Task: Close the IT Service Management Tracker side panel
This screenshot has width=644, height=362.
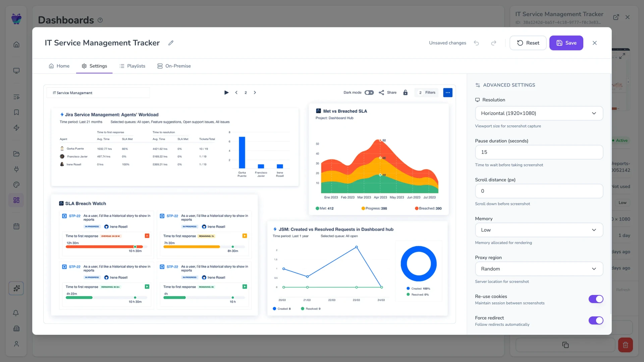Action: point(628,17)
